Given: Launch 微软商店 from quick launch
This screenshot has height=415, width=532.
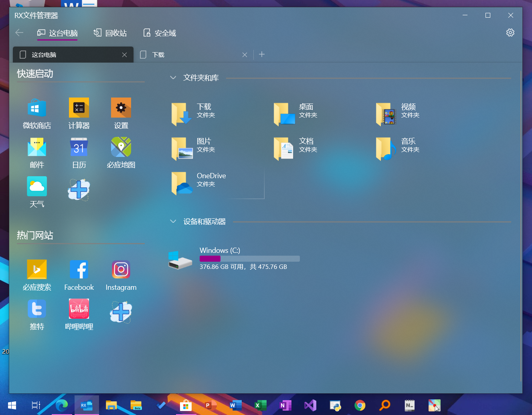Looking at the screenshot, I should (36, 108).
